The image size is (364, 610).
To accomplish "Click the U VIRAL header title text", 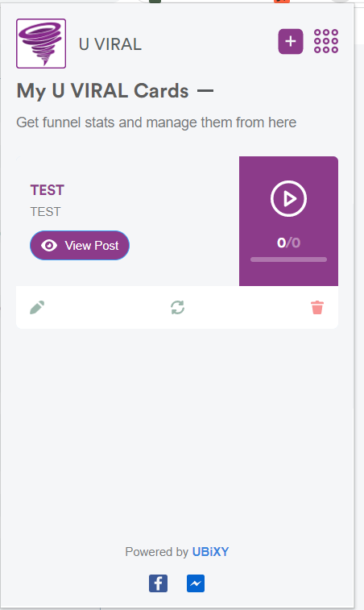I will pos(110,44).
